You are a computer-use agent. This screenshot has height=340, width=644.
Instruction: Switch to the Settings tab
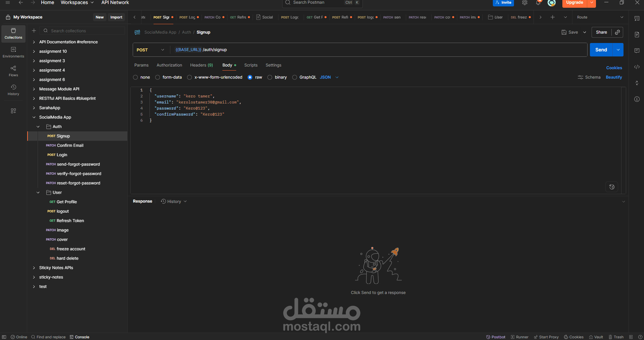click(x=273, y=65)
